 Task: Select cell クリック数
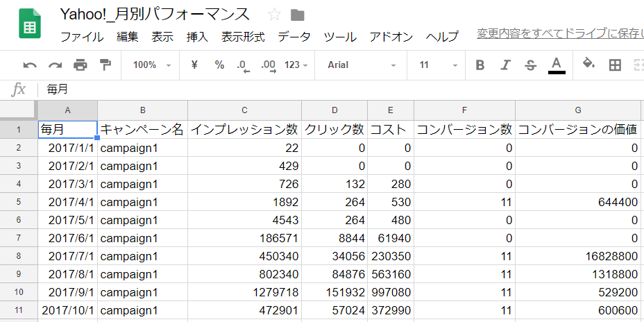(334, 130)
